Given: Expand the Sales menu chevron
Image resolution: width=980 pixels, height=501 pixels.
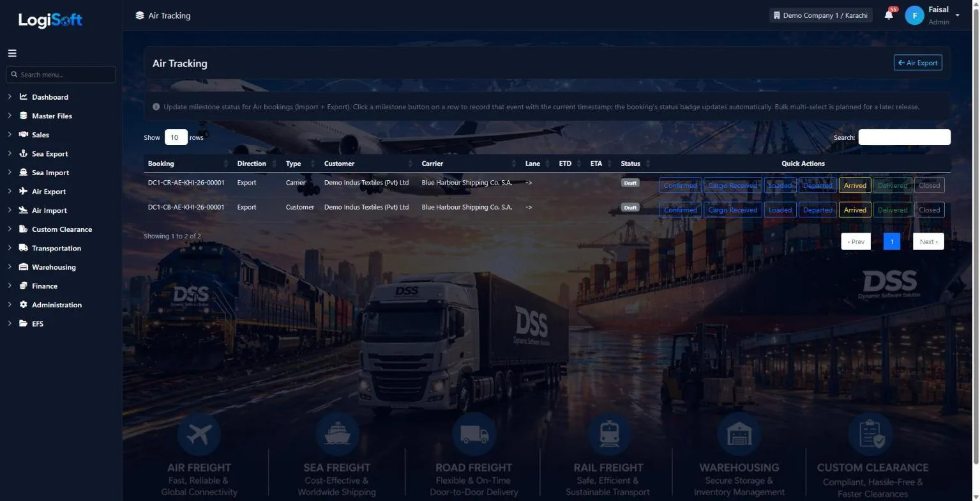Looking at the screenshot, I should [x=10, y=135].
